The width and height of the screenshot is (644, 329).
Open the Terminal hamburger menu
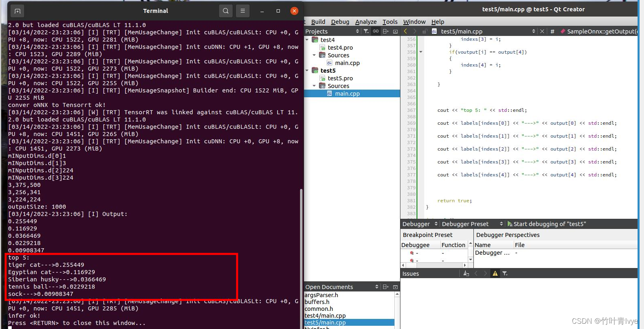click(243, 11)
